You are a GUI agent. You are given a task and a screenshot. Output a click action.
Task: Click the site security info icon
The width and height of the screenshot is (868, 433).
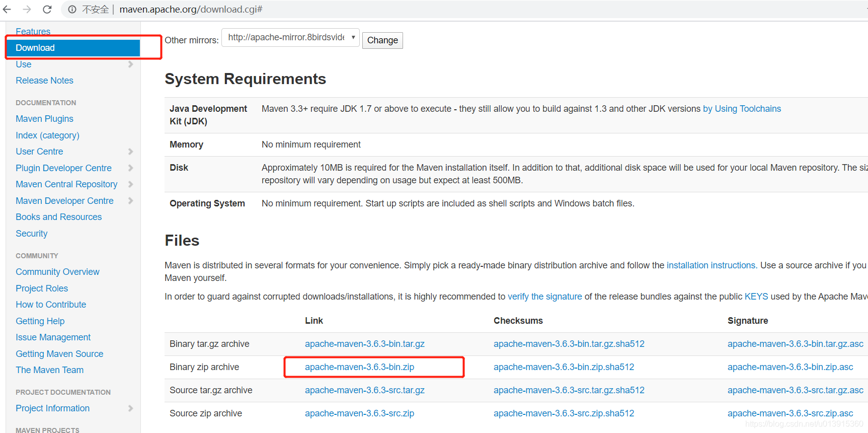72,10
